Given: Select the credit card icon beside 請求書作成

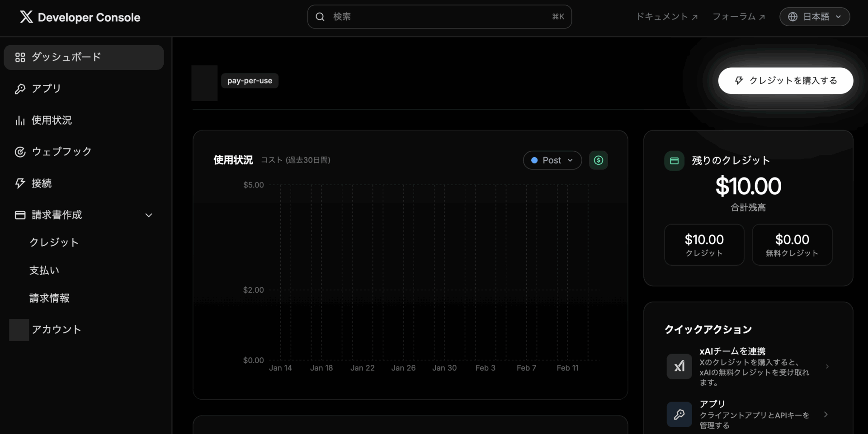Looking at the screenshot, I should coord(20,215).
